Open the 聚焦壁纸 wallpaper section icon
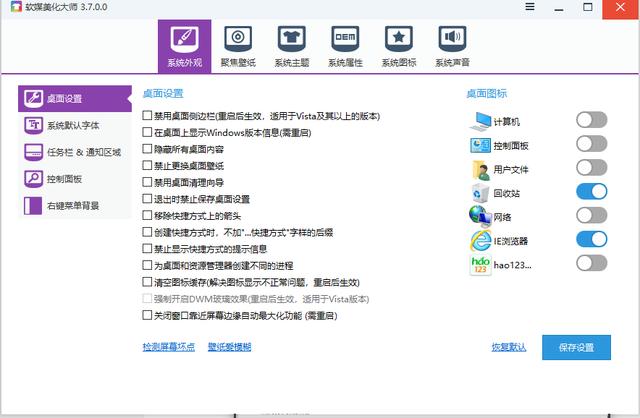This screenshot has width=640, height=418. click(x=238, y=39)
